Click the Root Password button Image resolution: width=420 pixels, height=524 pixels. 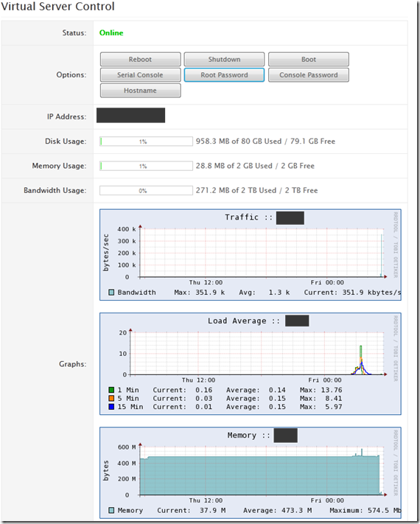[x=224, y=75]
